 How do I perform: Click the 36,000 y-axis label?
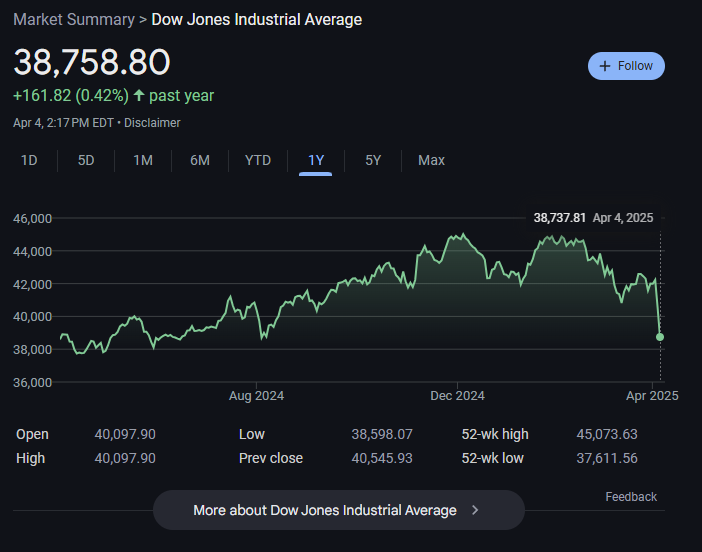point(33,382)
